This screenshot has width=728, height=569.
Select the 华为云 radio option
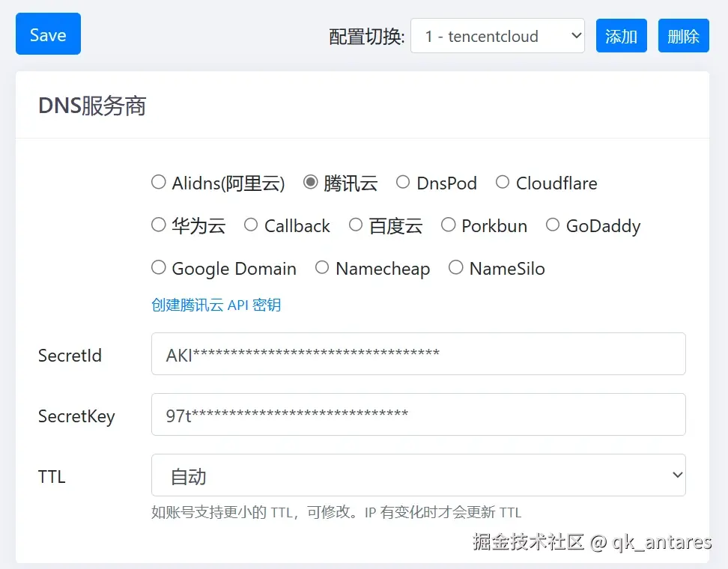(x=159, y=225)
